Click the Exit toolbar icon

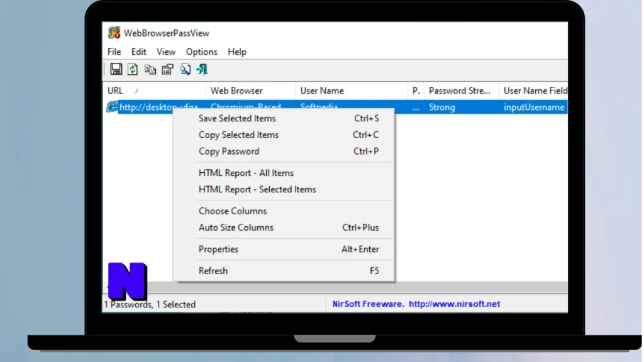(x=202, y=69)
